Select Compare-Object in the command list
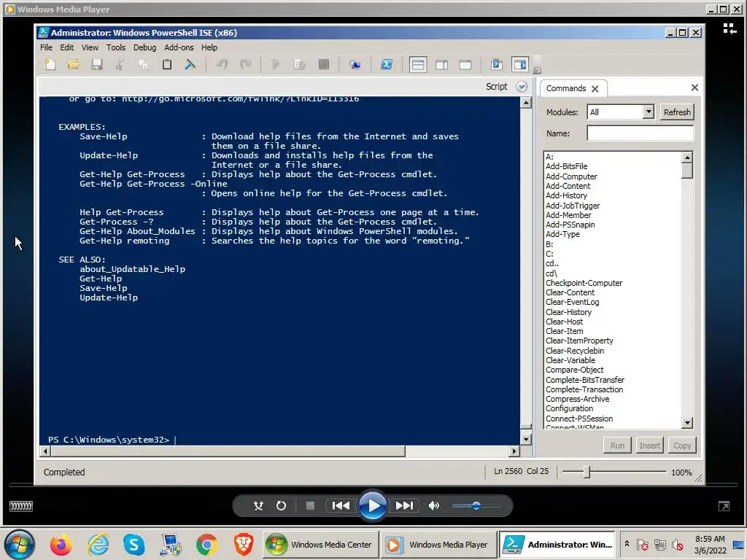Image resolution: width=747 pixels, height=560 pixels. (x=575, y=370)
